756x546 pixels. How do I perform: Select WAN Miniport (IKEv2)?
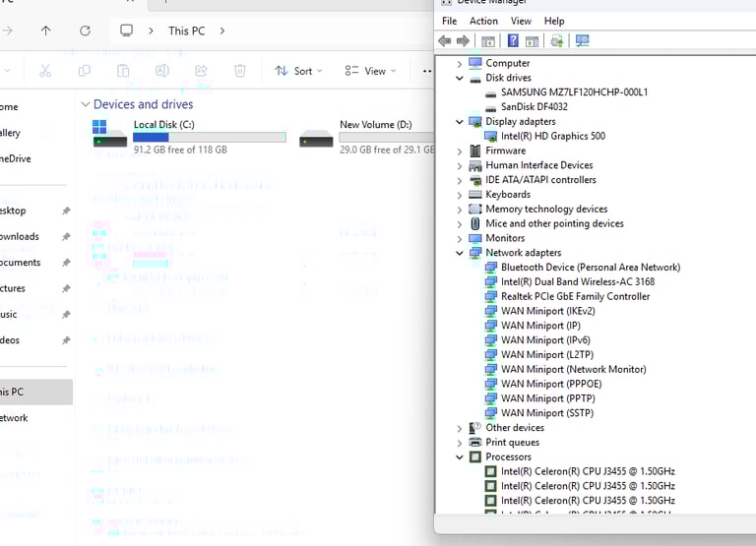click(547, 311)
